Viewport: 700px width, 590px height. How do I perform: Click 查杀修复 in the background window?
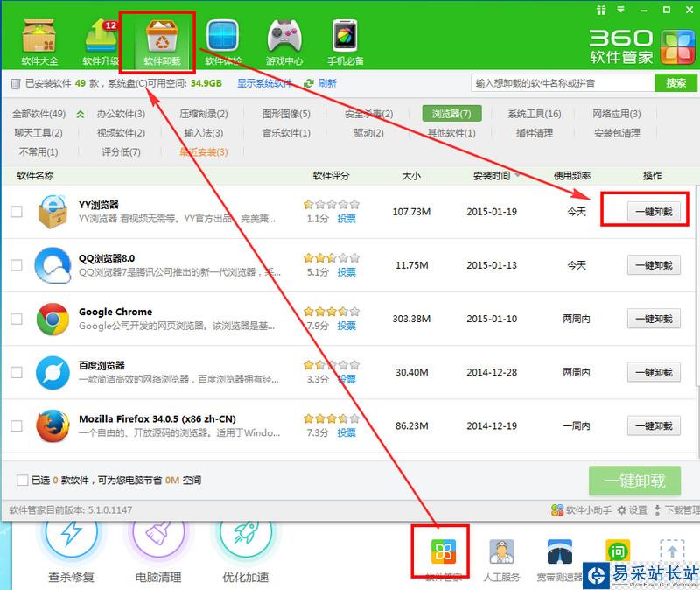coord(72,554)
